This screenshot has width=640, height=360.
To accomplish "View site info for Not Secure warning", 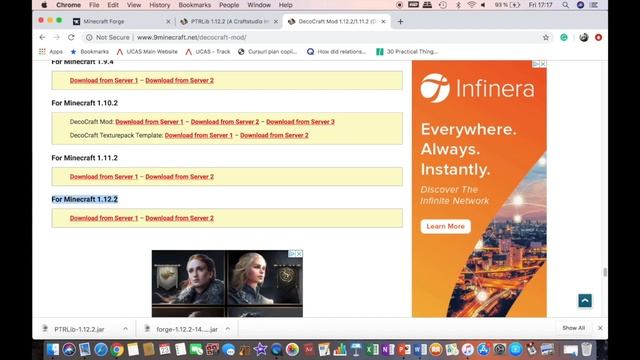I will click(108, 37).
